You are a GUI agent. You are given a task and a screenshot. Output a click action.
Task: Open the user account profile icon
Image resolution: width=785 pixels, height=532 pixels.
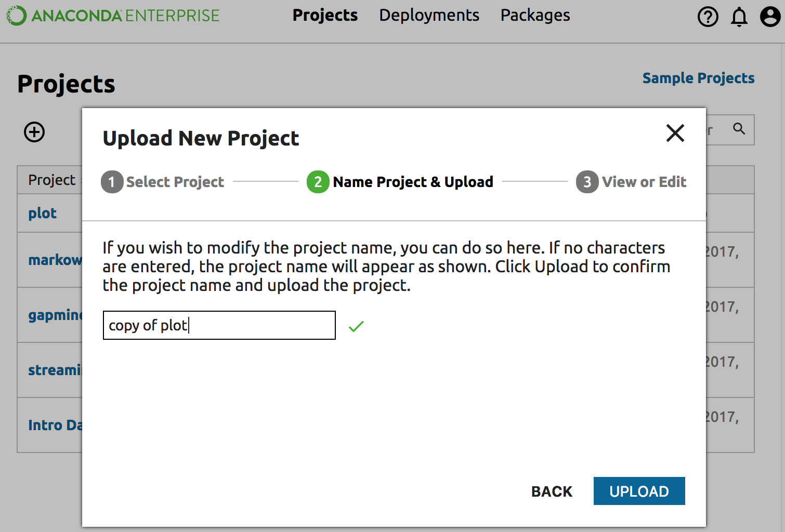(x=770, y=17)
